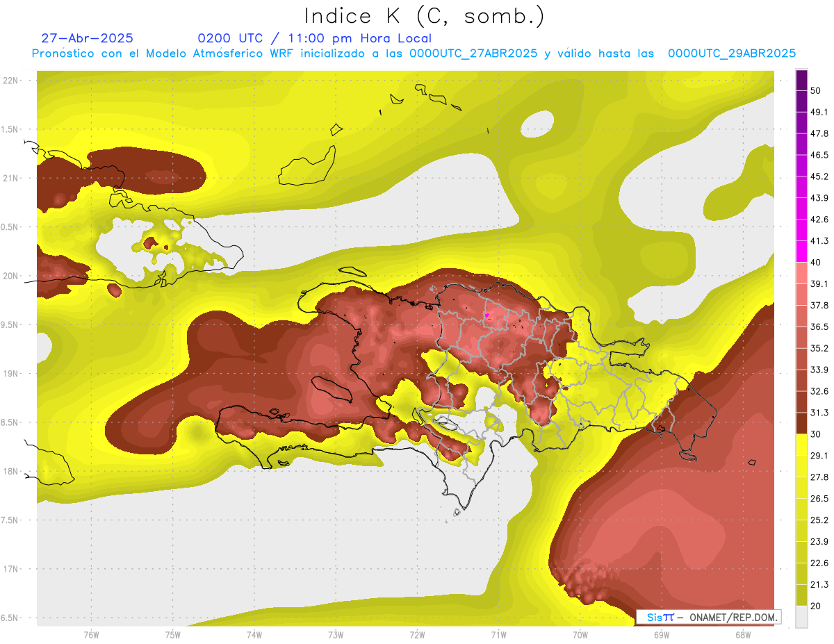This screenshot has width=834, height=644.
Task: Select the longitude axis label "75W"
Action: [x=172, y=635]
